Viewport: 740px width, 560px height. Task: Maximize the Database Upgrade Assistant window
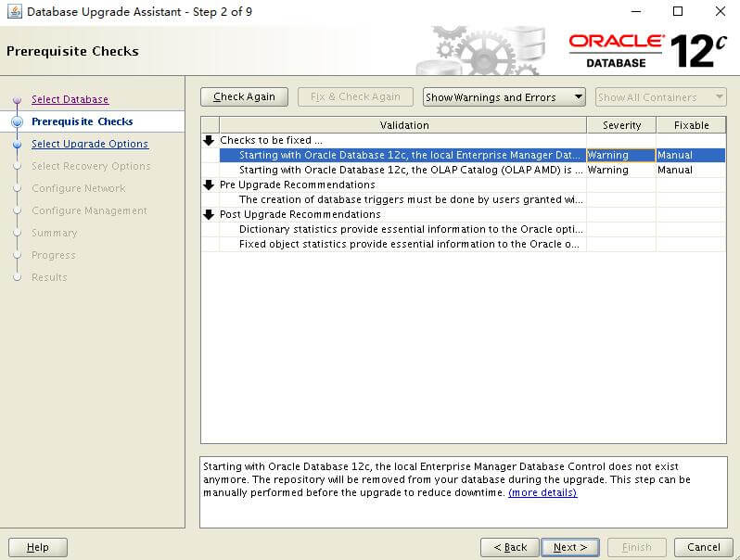pyautogui.click(x=678, y=11)
